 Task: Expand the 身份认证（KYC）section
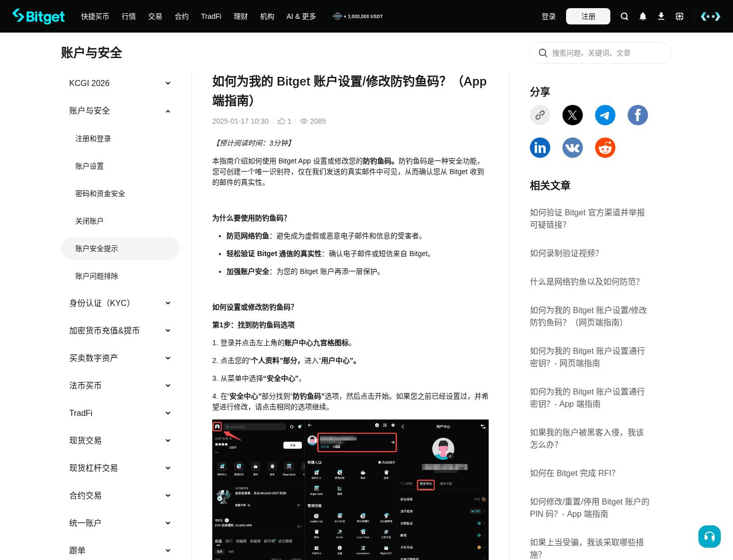click(x=120, y=303)
